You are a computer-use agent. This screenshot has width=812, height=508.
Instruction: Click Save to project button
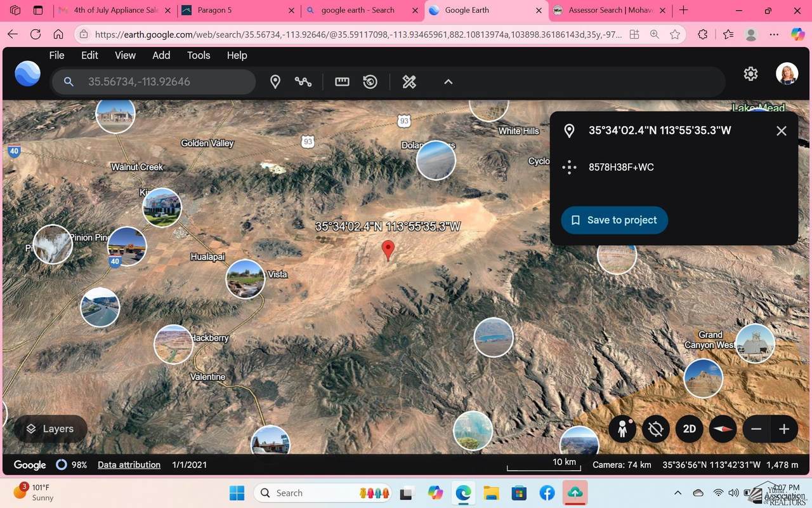coord(614,220)
